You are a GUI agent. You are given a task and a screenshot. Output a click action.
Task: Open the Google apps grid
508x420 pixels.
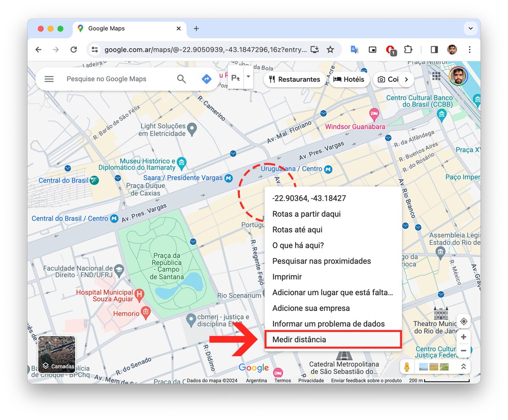click(436, 76)
